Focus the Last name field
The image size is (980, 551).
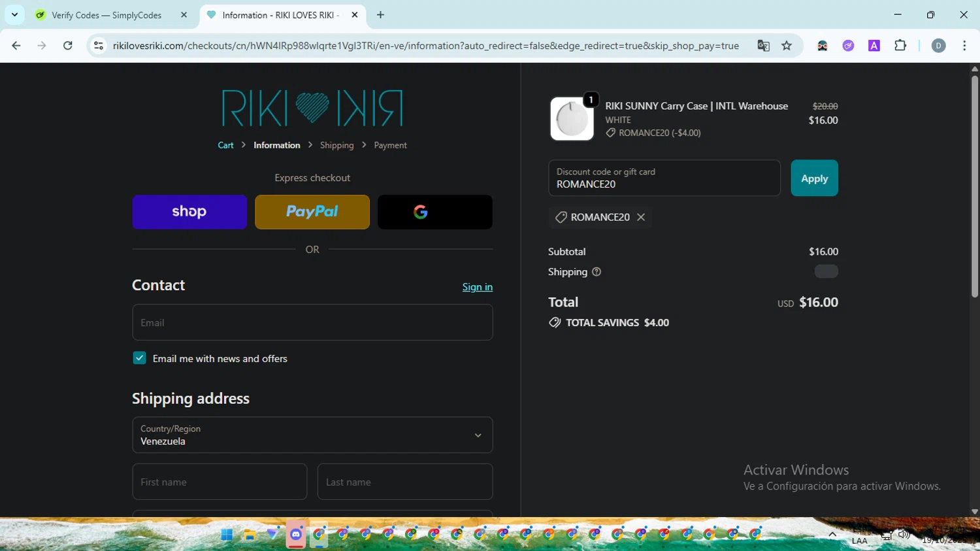click(405, 482)
